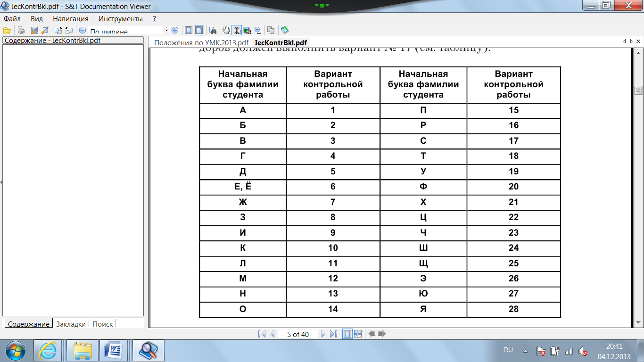The height and width of the screenshot is (362, 644).
Task: Click the vertical scrollbar up arrow
Action: click(x=638, y=53)
